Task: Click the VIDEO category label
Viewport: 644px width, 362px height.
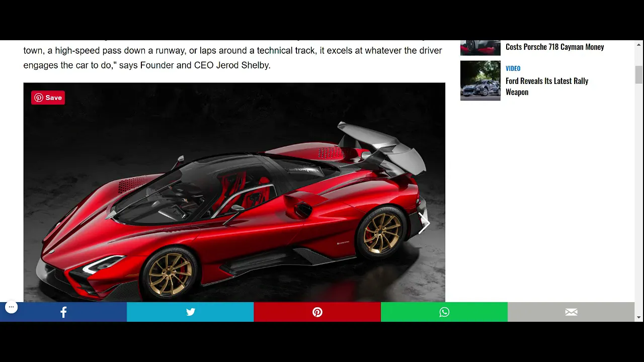Action: [x=513, y=68]
